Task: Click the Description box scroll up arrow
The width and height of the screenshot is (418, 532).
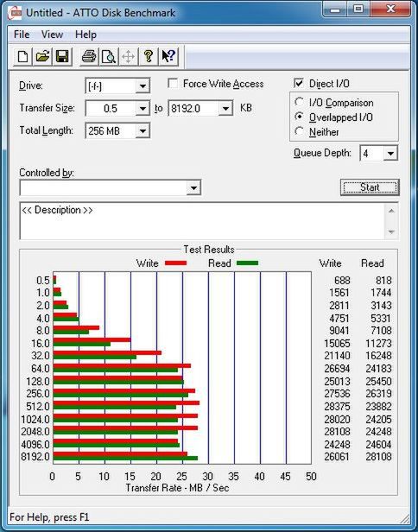Action: (x=391, y=211)
